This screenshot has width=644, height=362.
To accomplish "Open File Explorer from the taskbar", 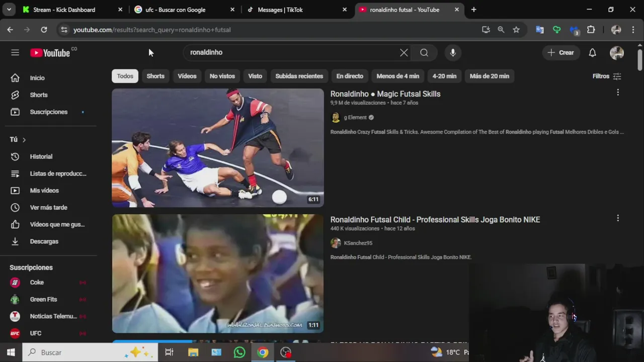I will coord(193,352).
